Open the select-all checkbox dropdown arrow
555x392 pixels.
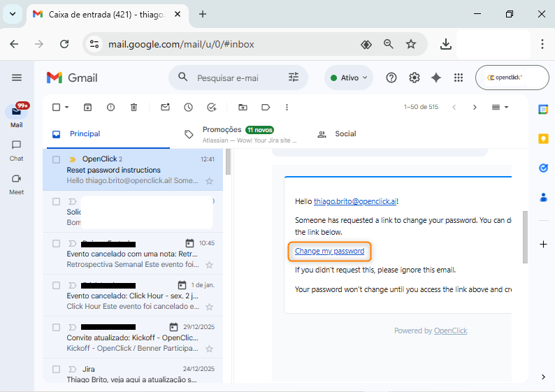coord(66,107)
